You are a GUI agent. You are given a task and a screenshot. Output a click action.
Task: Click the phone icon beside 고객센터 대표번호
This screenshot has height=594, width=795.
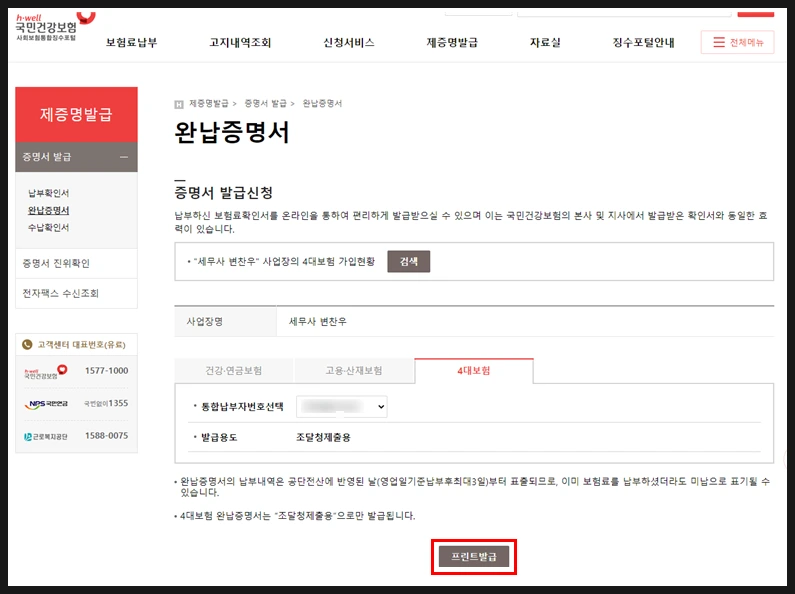click(x=27, y=345)
